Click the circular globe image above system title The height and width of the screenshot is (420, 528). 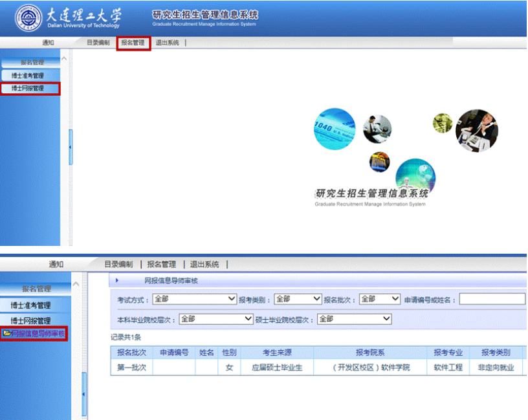click(415, 176)
